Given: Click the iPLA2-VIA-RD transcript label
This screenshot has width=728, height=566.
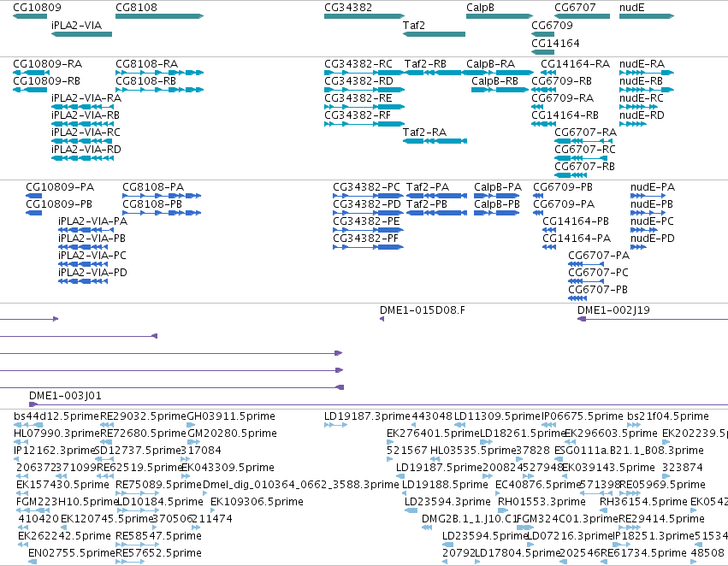Looking at the screenshot, I should 86,150.
